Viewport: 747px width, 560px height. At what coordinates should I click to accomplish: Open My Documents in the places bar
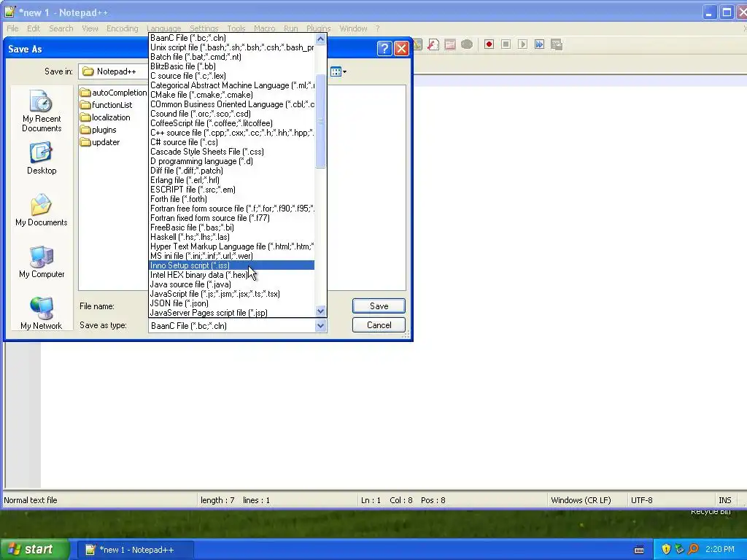coord(42,210)
